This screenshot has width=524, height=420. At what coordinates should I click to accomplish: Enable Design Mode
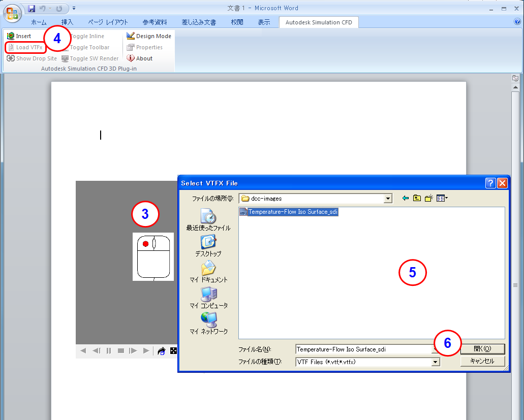tap(149, 36)
